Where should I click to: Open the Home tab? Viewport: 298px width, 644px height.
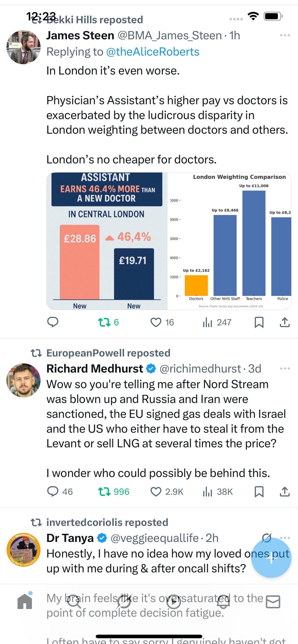click(x=25, y=602)
